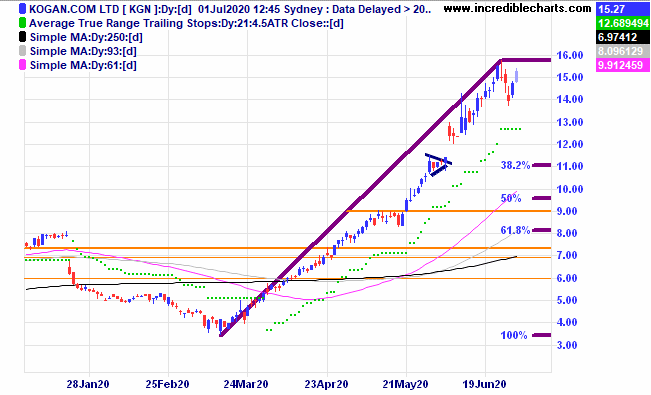651x395 pixels.
Task: Click the green ATR Trailing Stops legend swatch
Action: (22, 23)
